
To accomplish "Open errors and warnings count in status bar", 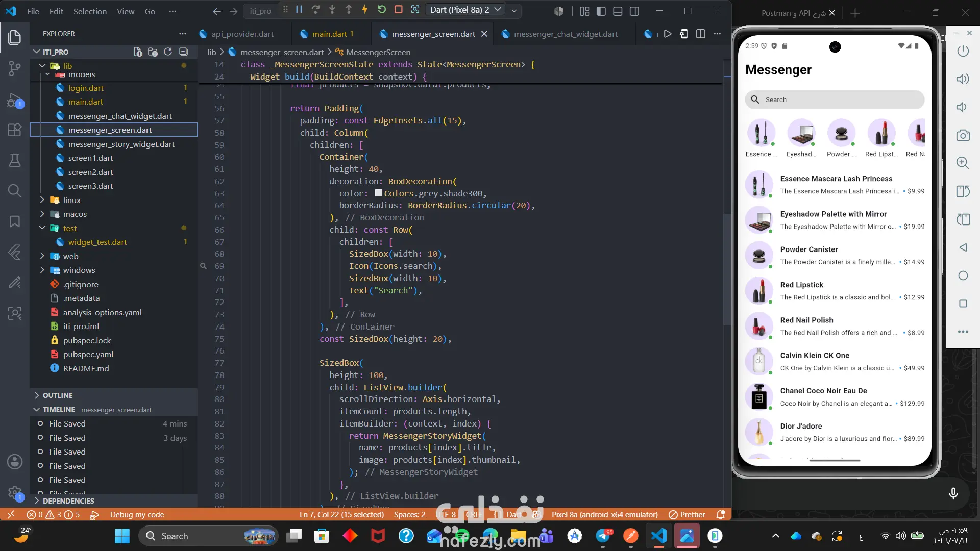I will pyautogui.click(x=54, y=514).
